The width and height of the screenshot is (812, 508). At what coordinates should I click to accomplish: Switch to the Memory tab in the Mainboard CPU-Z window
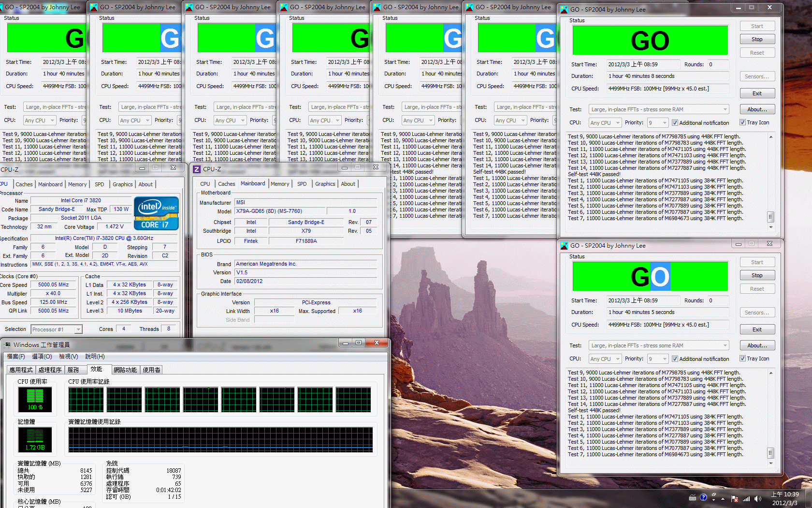coord(280,184)
